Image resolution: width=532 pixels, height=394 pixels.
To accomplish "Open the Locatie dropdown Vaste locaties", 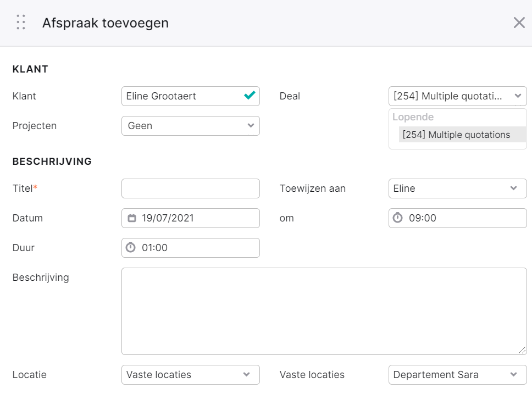I will tap(191, 375).
